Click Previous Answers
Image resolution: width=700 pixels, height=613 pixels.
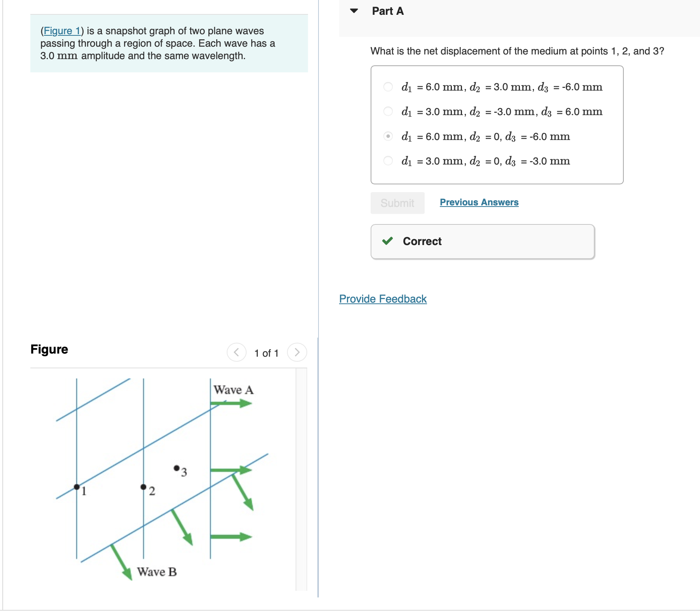(x=479, y=202)
